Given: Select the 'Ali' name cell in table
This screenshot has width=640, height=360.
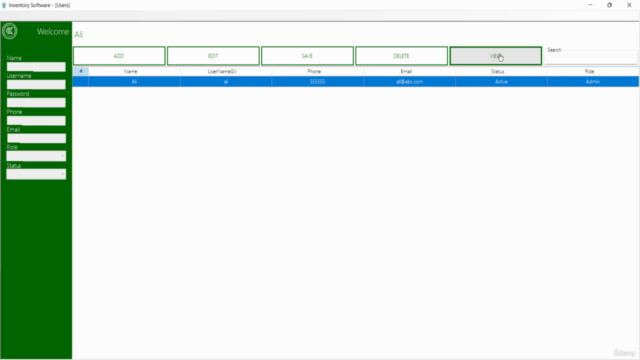Looking at the screenshot, I should tap(134, 82).
